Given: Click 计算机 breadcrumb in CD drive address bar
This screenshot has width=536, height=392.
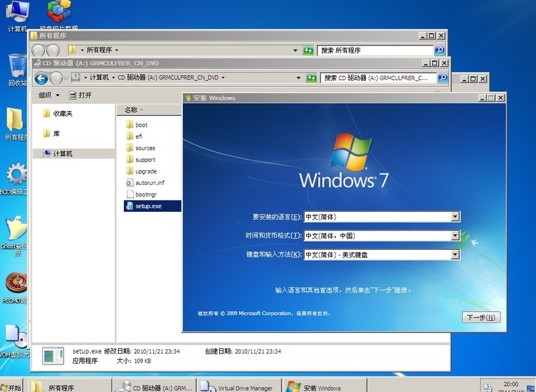Looking at the screenshot, I should click(x=99, y=78).
